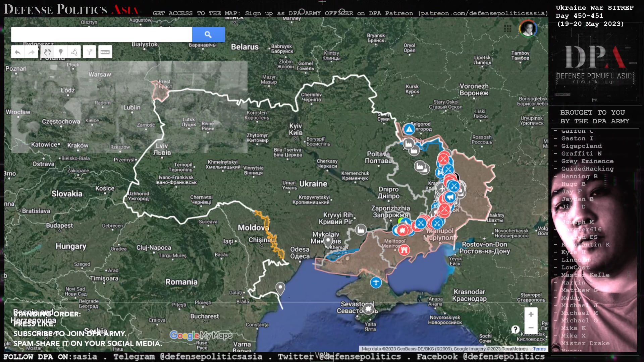This screenshot has height=362, width=644.
Task: Zoom in with the plus button
Action: (531, 314)
